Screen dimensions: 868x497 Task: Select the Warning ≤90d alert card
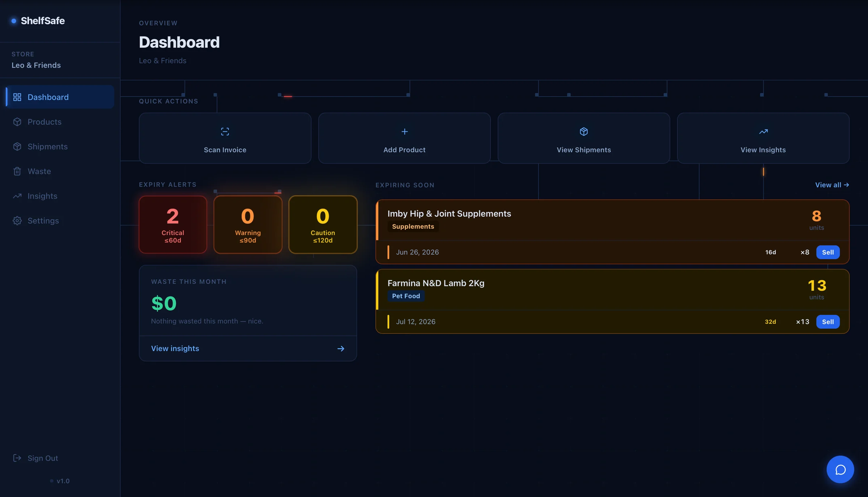coord(248,224)
